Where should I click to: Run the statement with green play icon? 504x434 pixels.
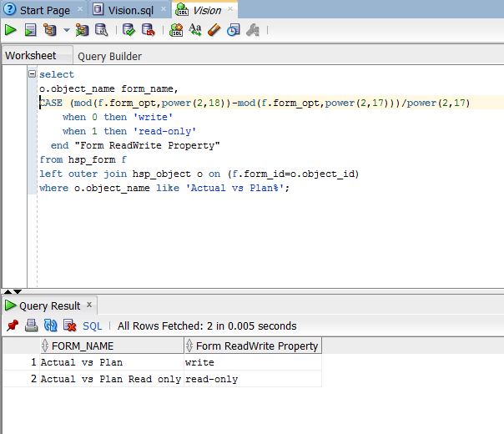[11, 30]
